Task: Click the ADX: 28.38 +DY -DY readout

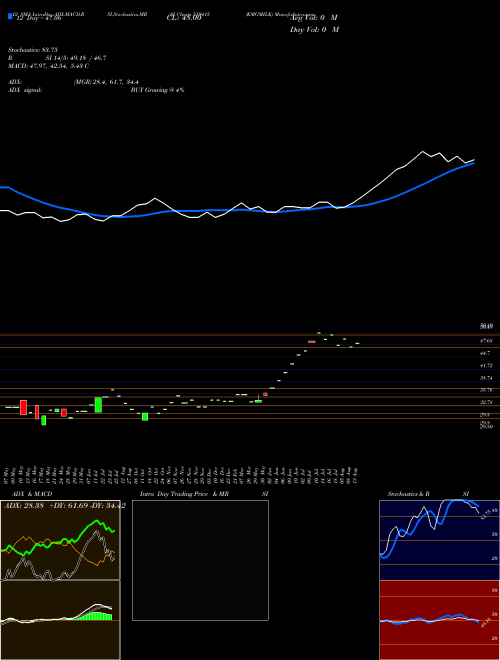Action: coord(65,506)
